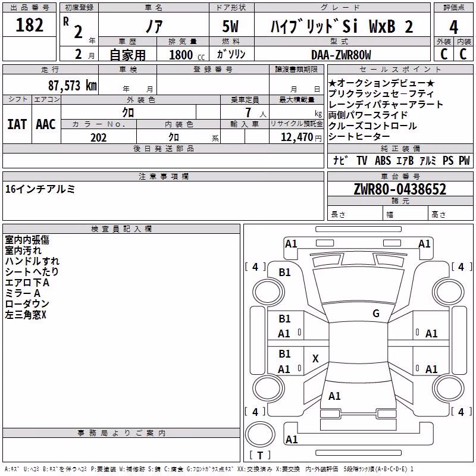Select the mileage 87,573 km

pyautogui.click(x=72, y=86)
